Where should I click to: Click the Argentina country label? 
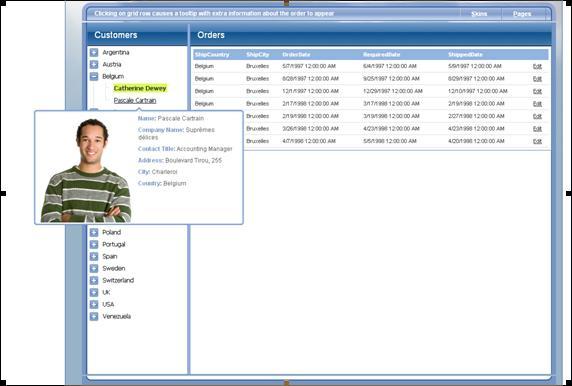pos(116,53)
